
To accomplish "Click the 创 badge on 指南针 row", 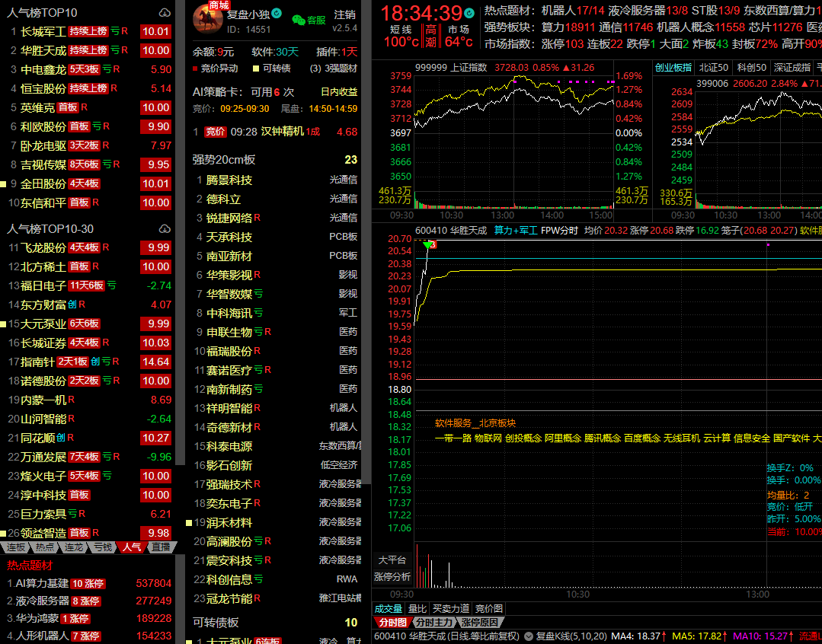I will click(95, 362).
